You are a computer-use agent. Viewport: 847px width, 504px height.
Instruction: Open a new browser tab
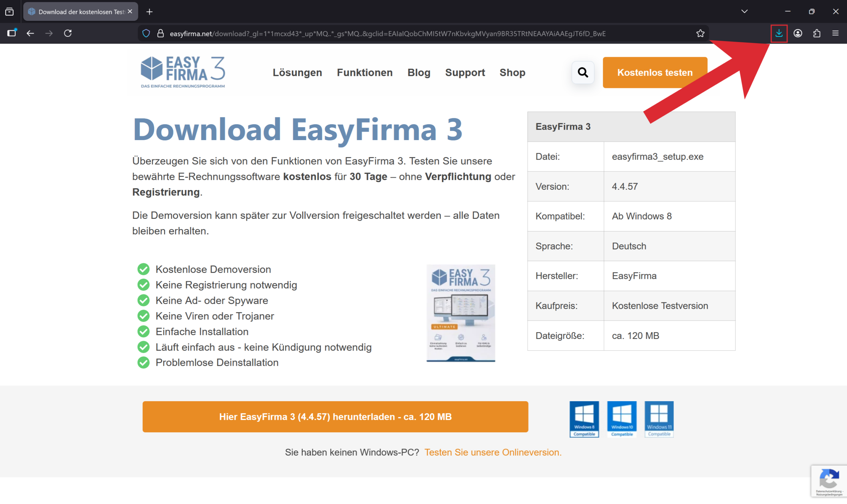[x=150, y=12]
